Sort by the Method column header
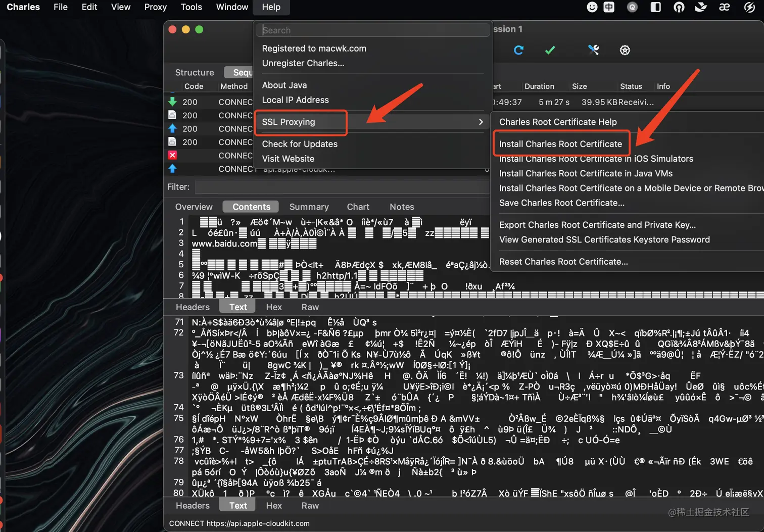This screenshot has width=764, height=532. pyautogui.click(x=234, y=86)
